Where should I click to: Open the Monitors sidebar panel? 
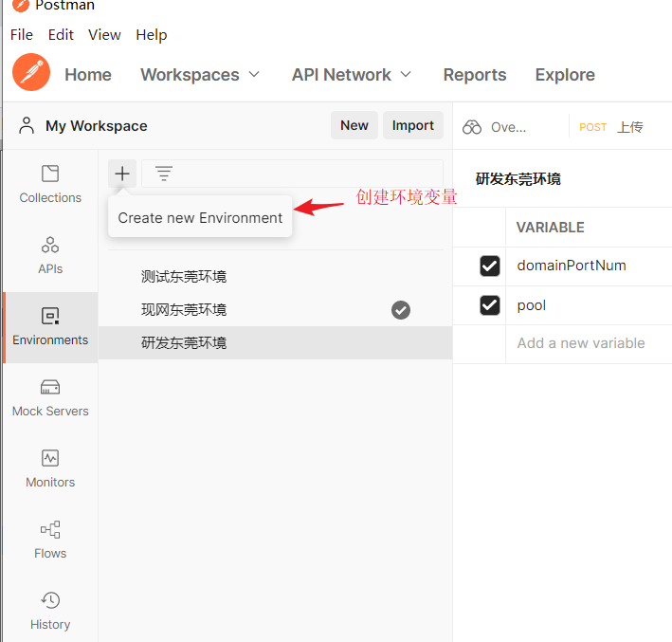(50, 469)
